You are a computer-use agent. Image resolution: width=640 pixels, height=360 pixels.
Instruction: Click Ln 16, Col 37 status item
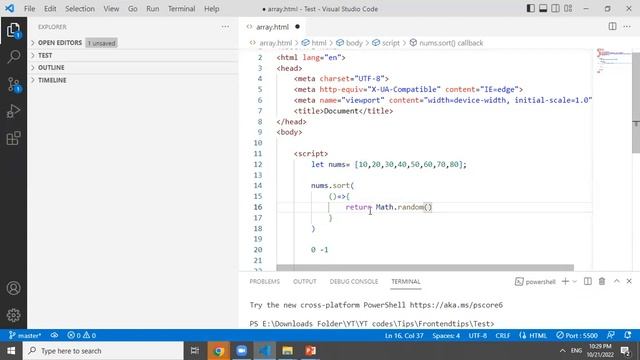pos(404,336)
